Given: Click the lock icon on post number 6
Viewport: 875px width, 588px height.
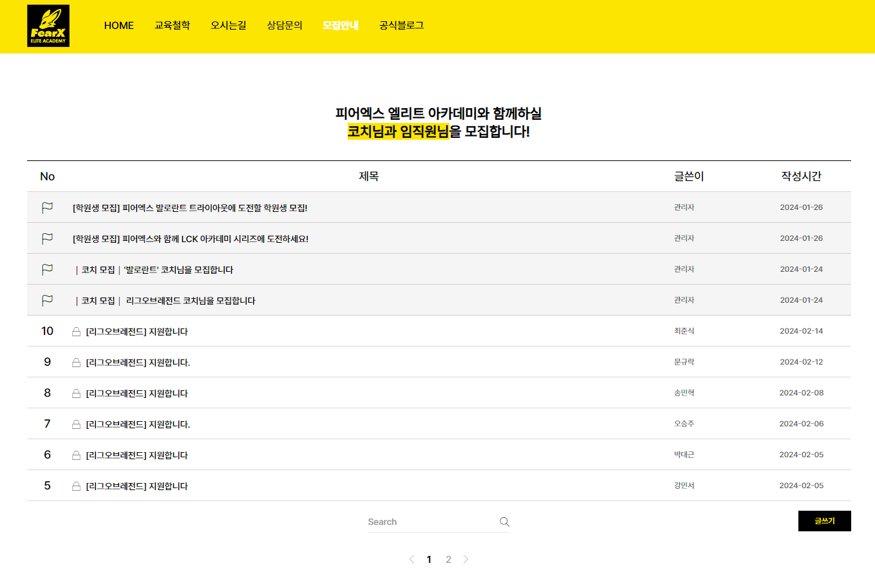Looking at the screenshot, I should pyautogui.click(x=76, y=455).
